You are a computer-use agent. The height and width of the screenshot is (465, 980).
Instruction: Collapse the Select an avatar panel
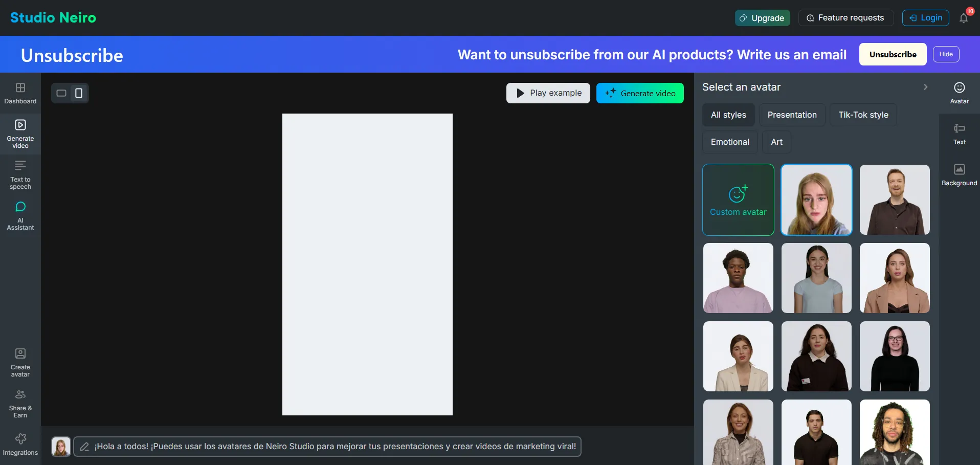tap(925, 87)
